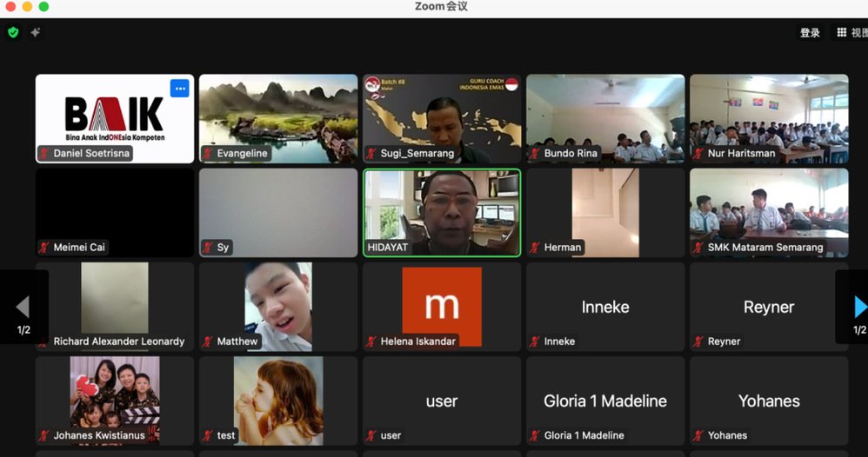
Task: Select Reyner's participant tile
Action: [x=769, y=307]
